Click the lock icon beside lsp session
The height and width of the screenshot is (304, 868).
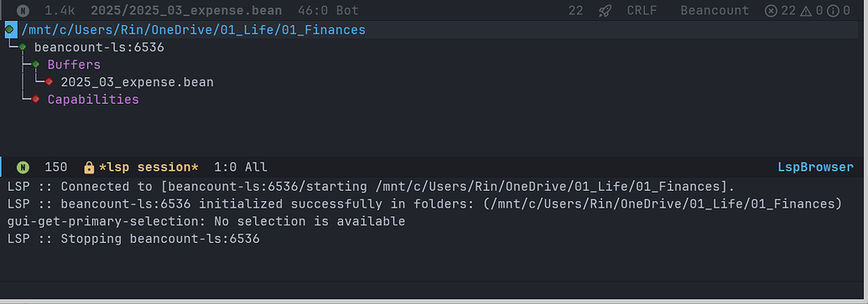89,167
